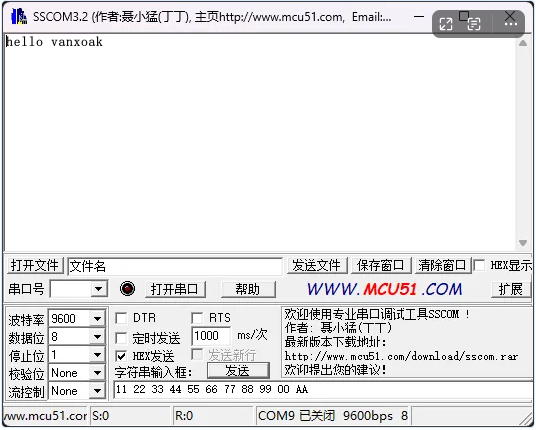Click the SSCOM app icon in title bar

(x=19, y=16)
